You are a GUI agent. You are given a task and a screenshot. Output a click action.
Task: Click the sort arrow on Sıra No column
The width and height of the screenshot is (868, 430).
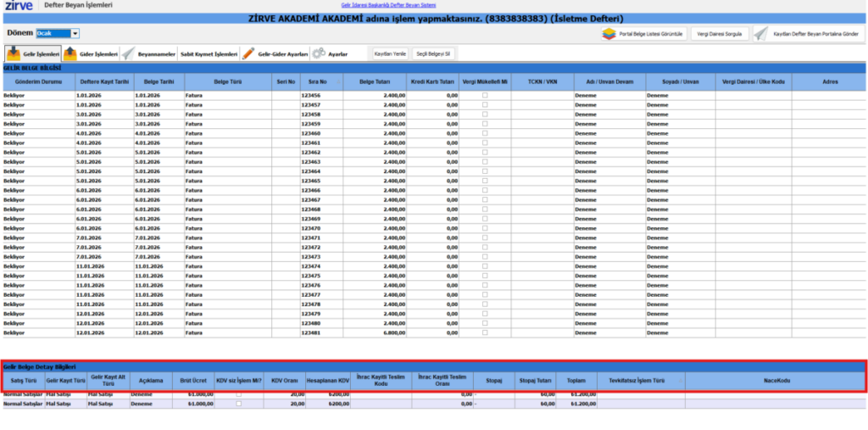pyautogui.click(x=338, y=81)
